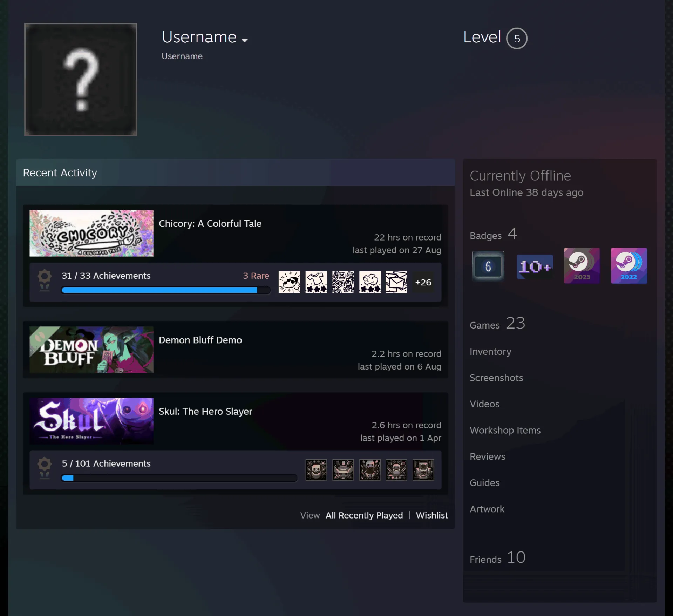Screen dimensions: 673x616
Task: Open the Badges 4 section
Action: pyautogui.click(x=494, y=234)
